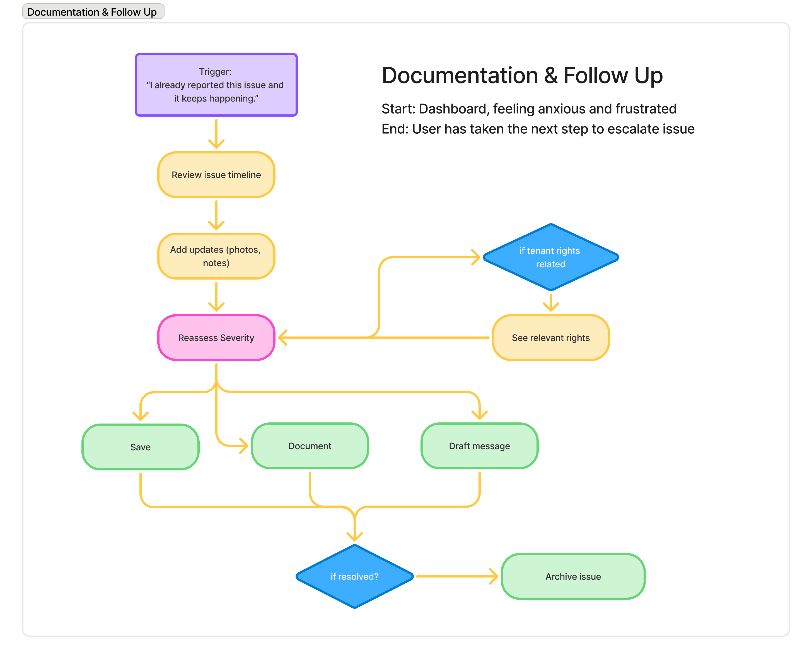Click the arrow between Trigger and Review issue timeline

216,134
